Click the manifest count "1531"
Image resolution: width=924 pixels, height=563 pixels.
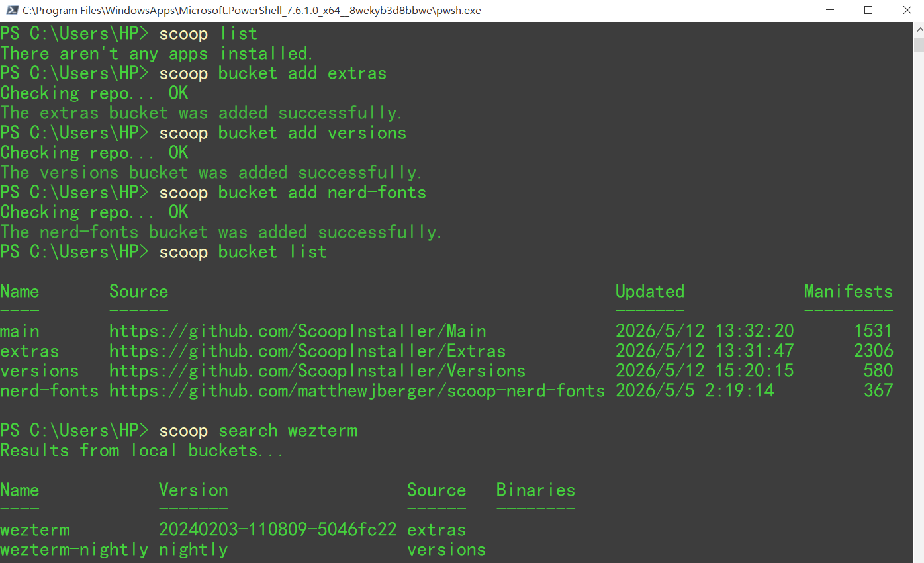pyautogui.click(x=874, y=331)
